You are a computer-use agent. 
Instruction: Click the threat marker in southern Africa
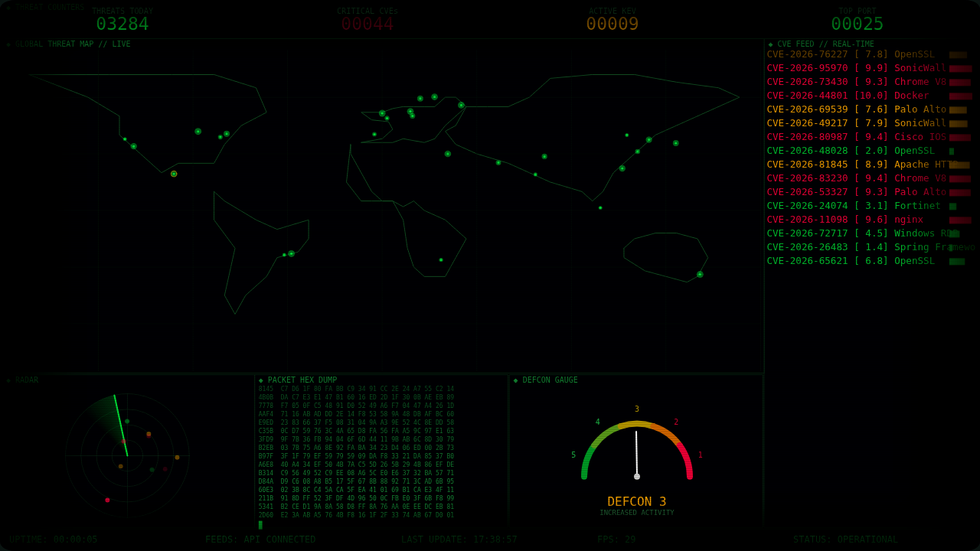(441, 260)
